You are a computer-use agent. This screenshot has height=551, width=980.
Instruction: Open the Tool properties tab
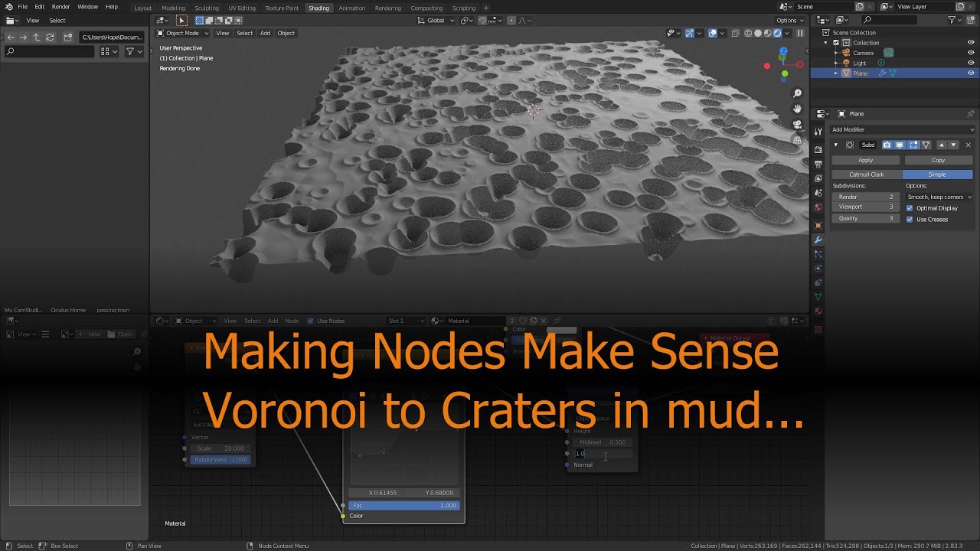click(x=818, y=132)
